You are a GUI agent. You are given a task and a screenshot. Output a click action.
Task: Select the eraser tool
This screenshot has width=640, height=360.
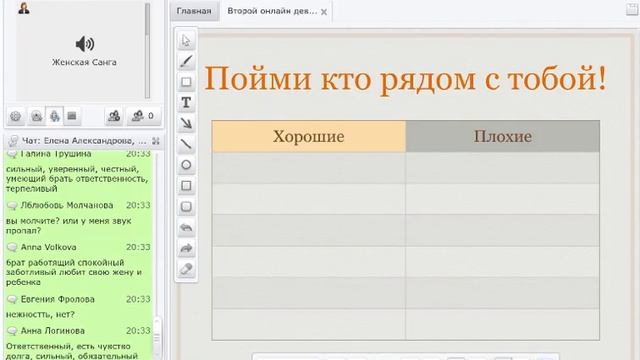(186, 269)
